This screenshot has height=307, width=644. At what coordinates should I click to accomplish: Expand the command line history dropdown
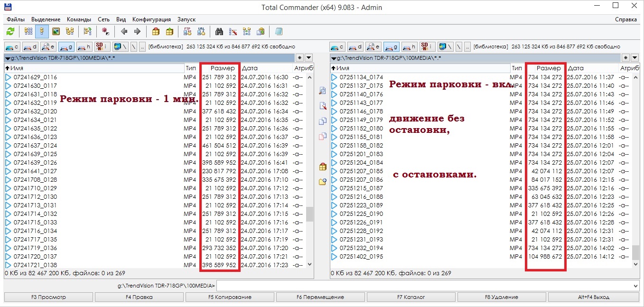click(635, 286)
